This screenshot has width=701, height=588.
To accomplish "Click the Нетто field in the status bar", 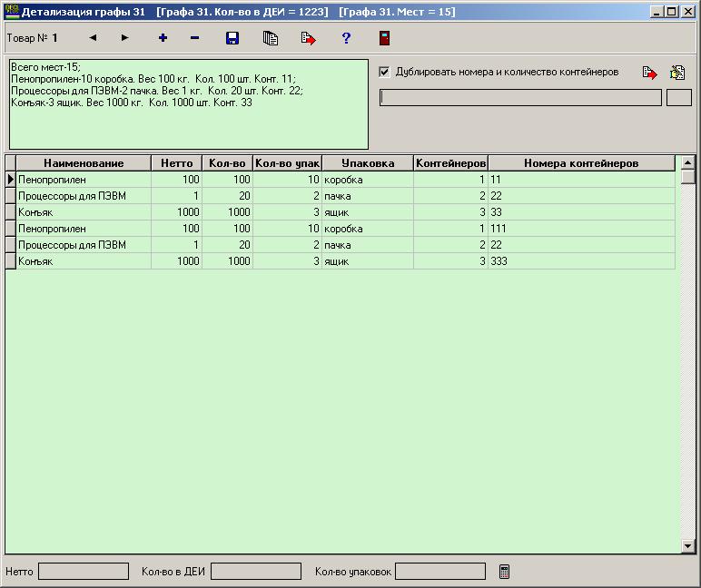I will point(84,572).
